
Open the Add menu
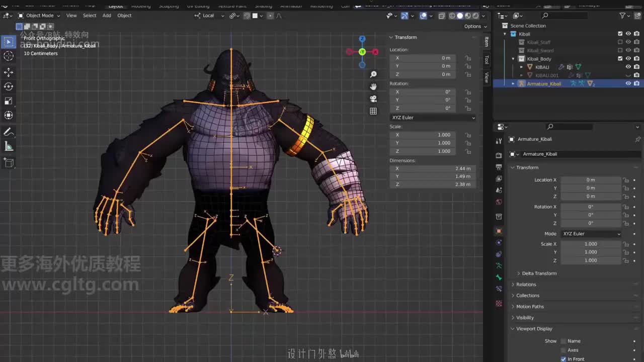coord(107,16)
